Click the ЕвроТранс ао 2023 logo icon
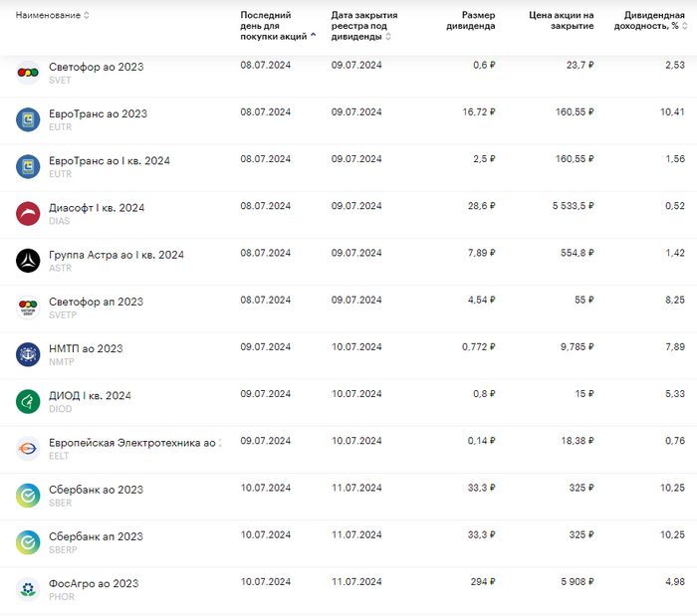697x616 pixels. [28, 119]
